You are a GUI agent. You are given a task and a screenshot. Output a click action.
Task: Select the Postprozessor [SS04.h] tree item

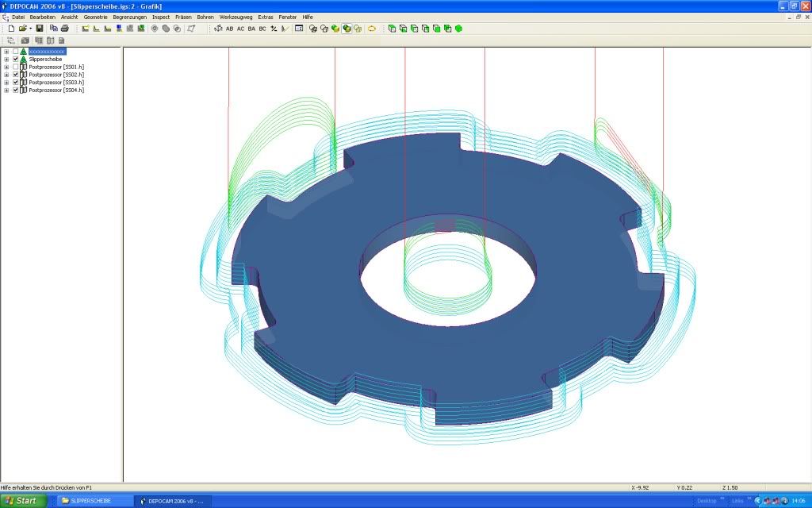pyautogui.click(x=56, y=90)
